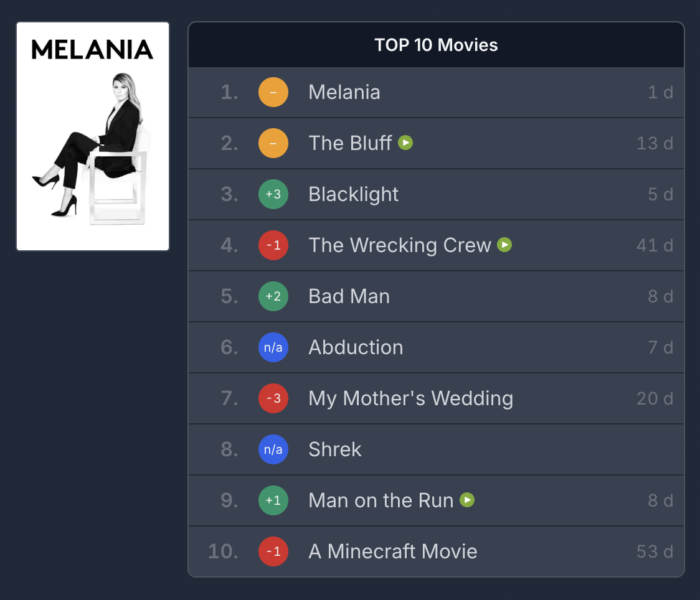
Task: Click the blue n/a badge beside Shrek
Action: coord(273,449)
